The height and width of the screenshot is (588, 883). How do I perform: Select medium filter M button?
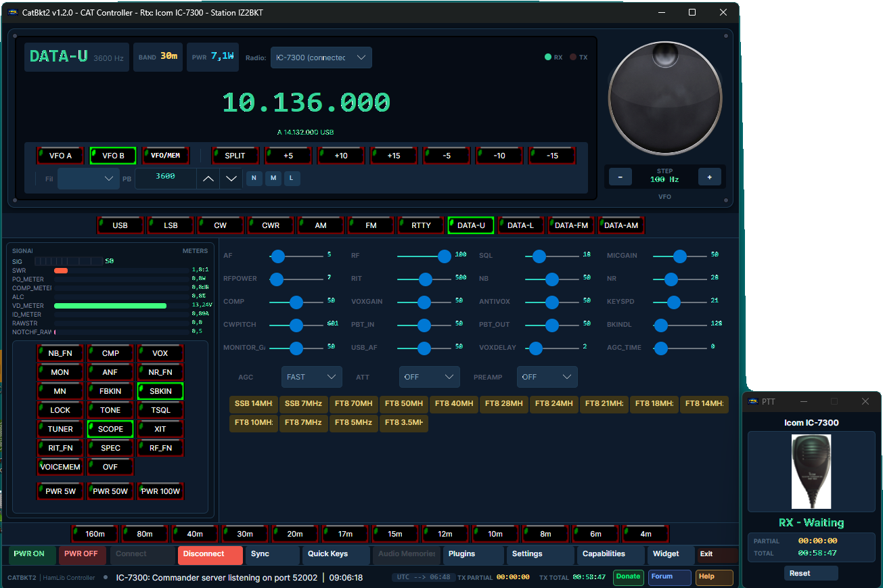tap(273, 178)
